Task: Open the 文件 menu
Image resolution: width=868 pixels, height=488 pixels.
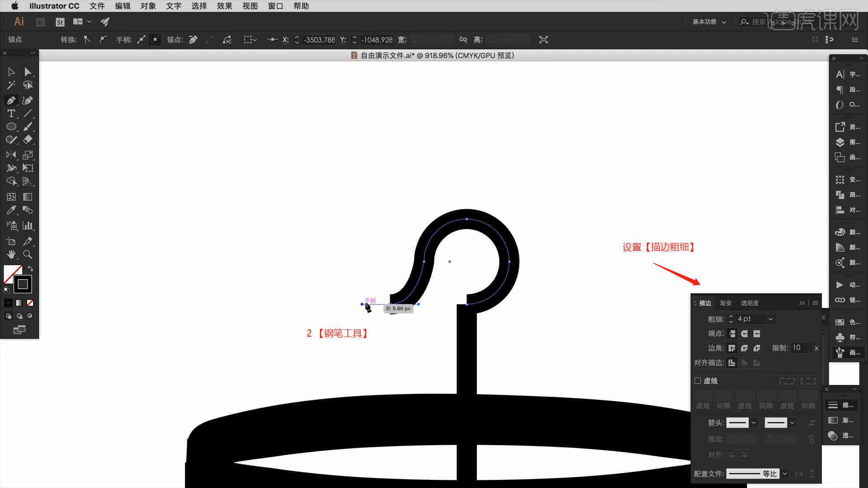Action: click(x=97, y=6)
